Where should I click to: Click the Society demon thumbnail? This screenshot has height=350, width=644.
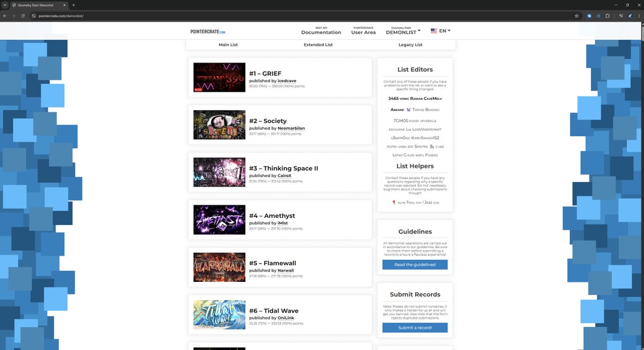219,125
